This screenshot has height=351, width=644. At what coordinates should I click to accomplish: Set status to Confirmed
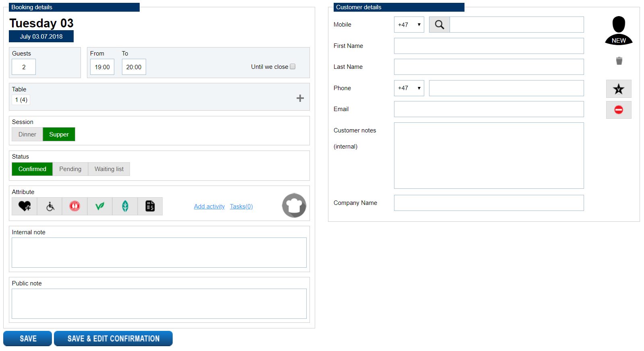tap(32, 169)
